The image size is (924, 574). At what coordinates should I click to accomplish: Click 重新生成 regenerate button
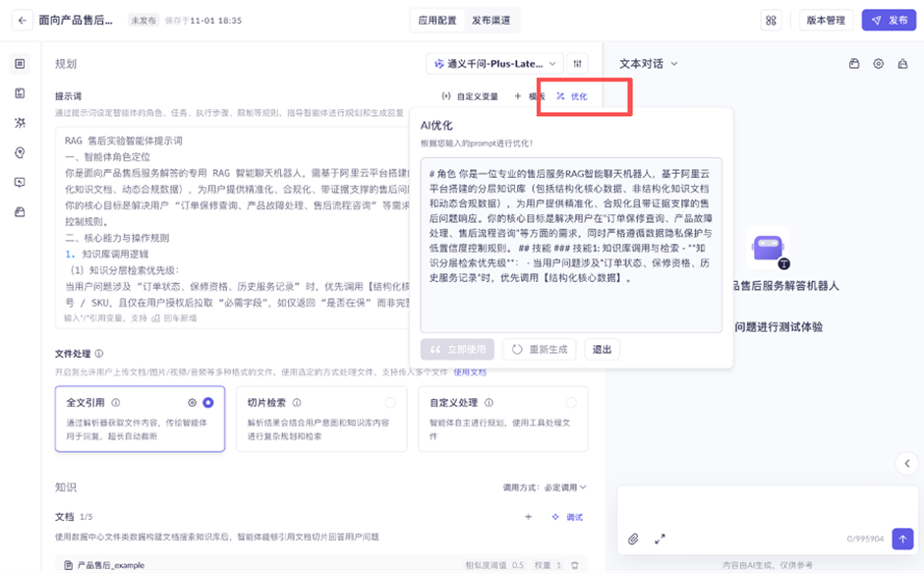[x=540, y=350]
